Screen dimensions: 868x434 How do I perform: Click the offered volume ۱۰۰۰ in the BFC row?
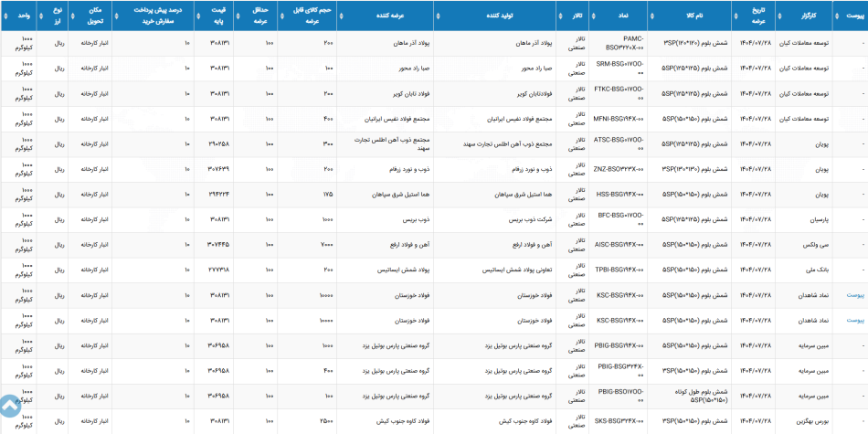326,220
